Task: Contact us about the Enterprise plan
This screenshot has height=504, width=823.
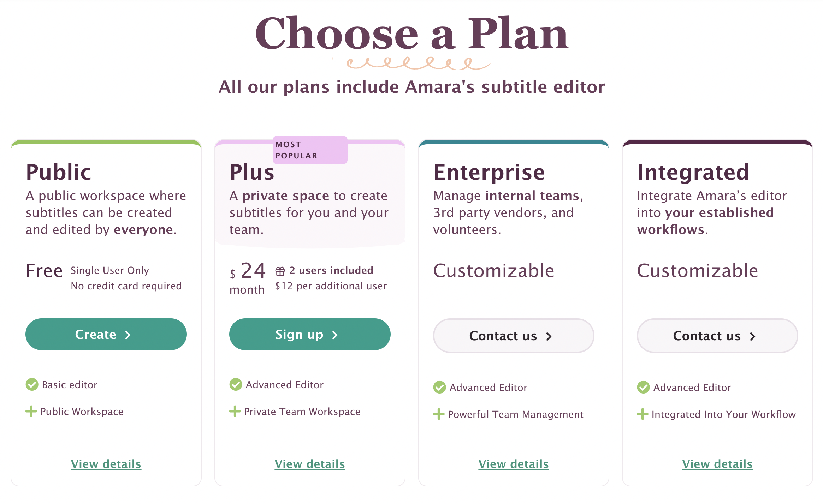Action: [x=514, y=336]
